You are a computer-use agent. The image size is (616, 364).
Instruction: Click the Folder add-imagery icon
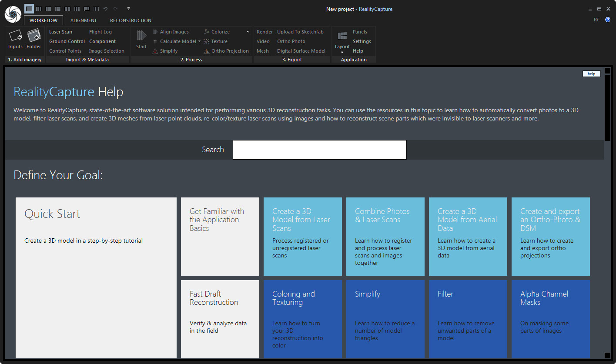coord(33,35)
